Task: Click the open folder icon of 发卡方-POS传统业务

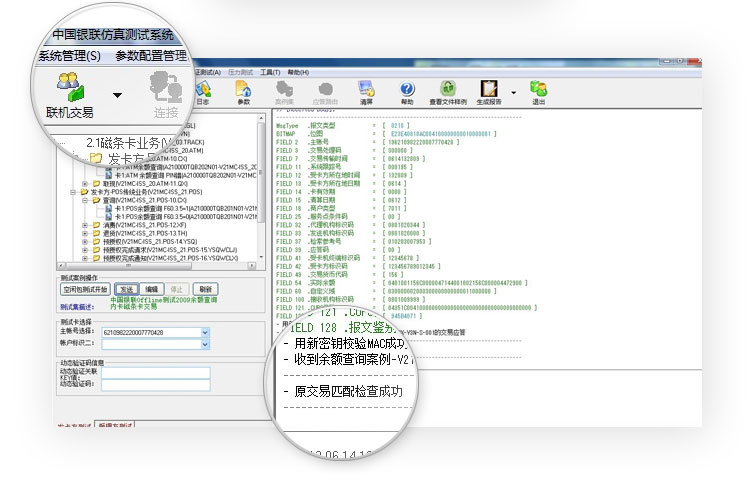Action: (x=85, y=192)
